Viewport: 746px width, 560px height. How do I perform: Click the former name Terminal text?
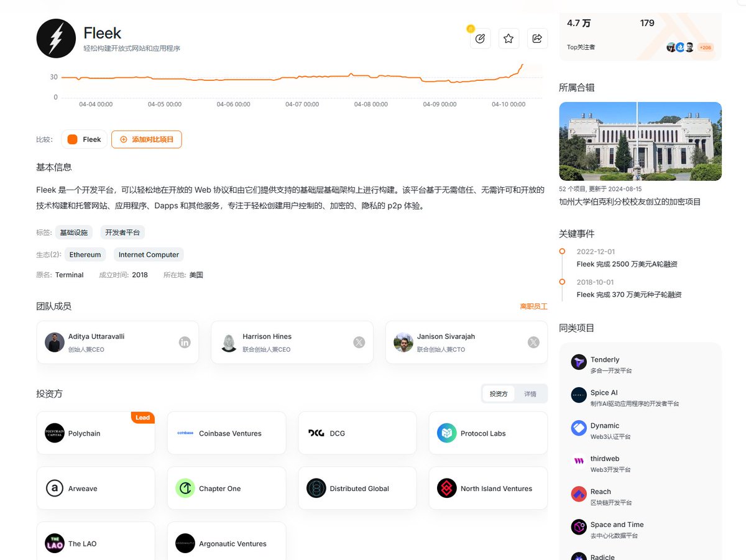point(69,275)
